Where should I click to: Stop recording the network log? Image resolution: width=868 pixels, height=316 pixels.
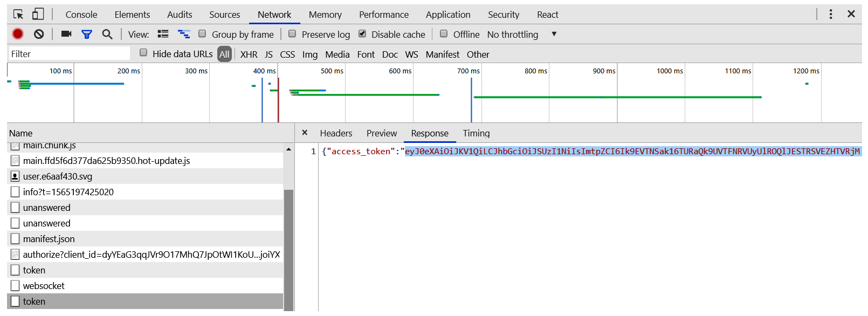18,34
